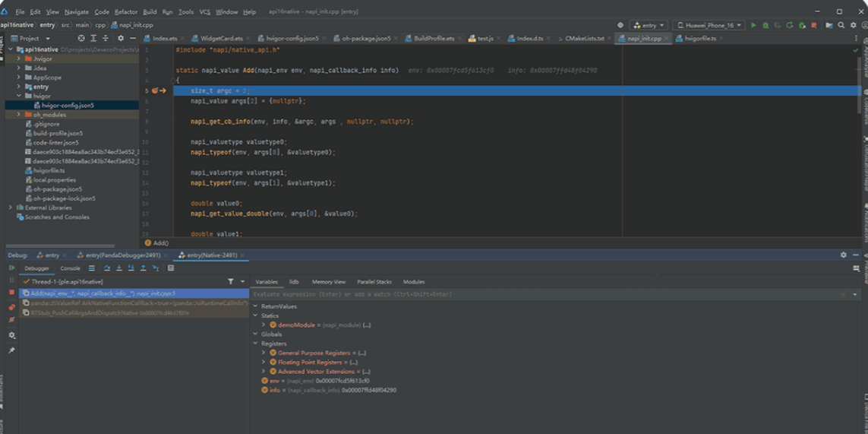
Task: Expand the oh_modules folder
Action: pos(19,115)
